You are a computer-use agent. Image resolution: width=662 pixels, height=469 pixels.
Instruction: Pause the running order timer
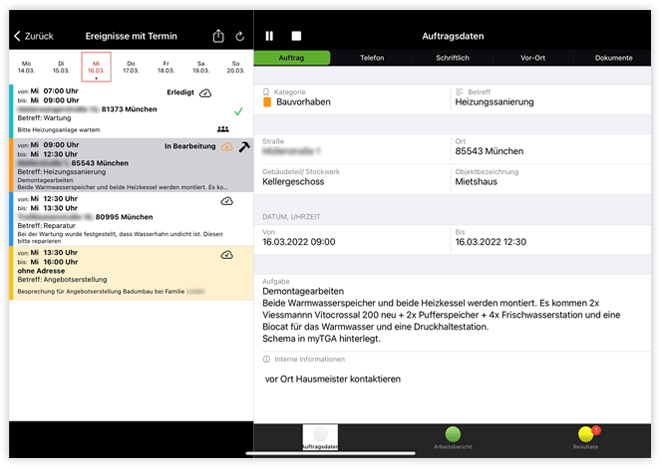coord(269,36)
